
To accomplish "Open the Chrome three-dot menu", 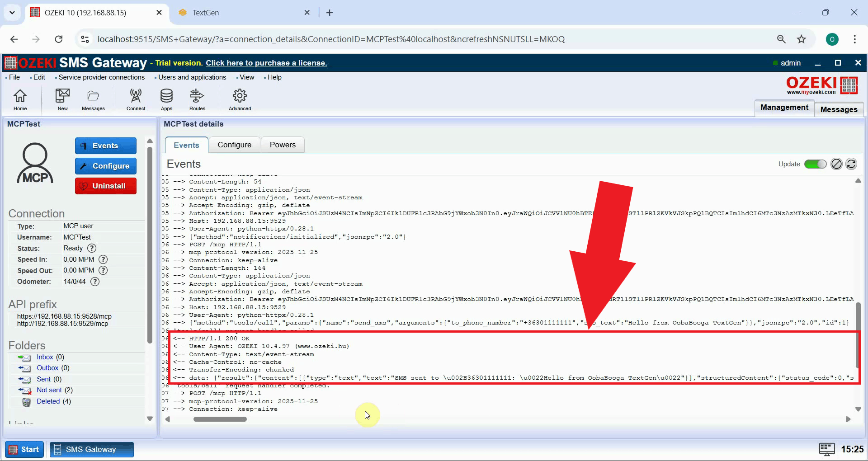I will point(854,39).
